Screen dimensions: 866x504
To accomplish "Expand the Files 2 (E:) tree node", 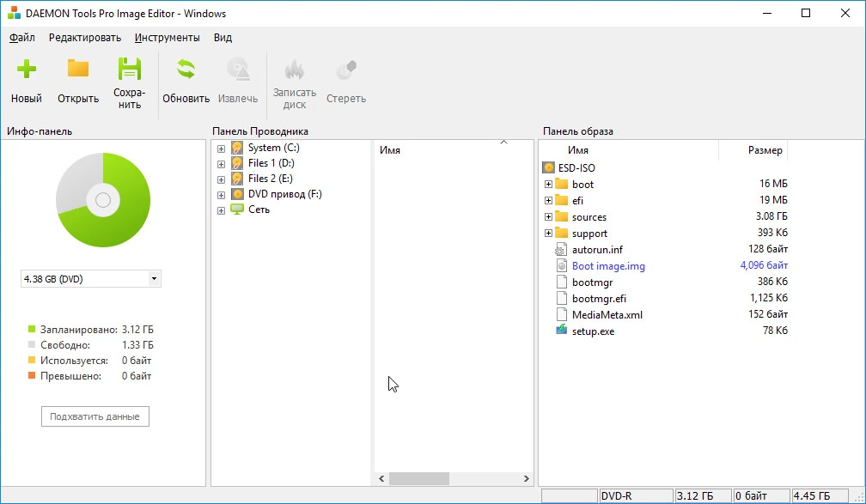I will 221,179.
